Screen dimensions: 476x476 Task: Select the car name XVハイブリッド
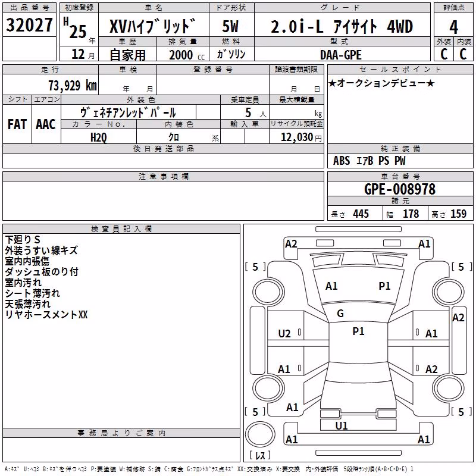[x=152, y=26]
